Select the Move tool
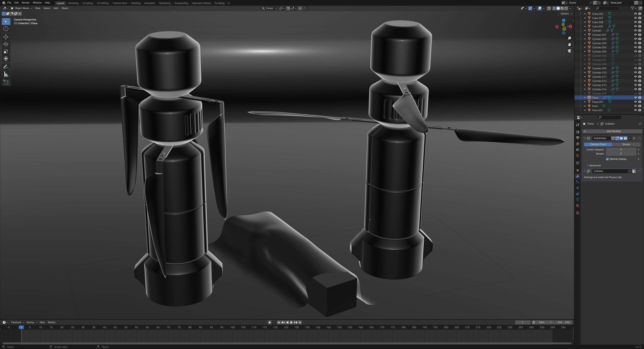This screenshot has height=349, width=644. pyautogui.click(x=6, y=37)
